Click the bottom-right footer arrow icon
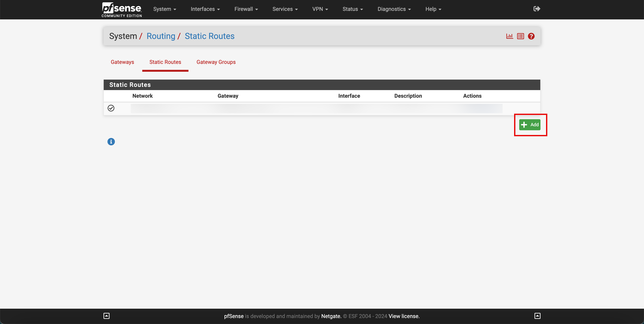 pyautogui.click(x=537, y=316)
